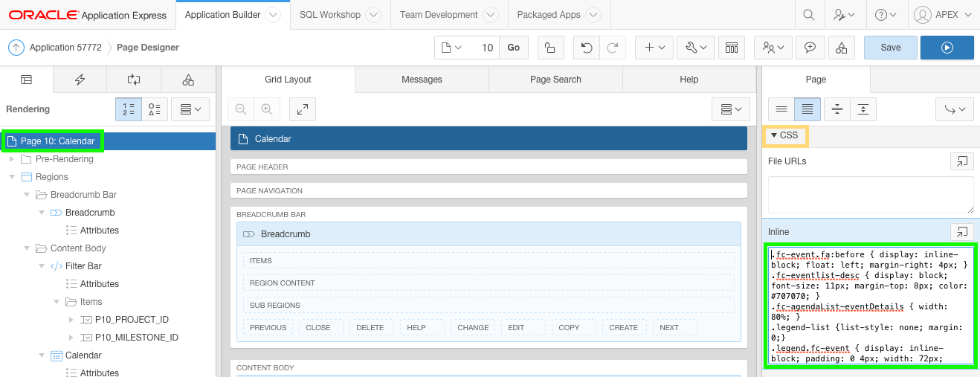Open the Grid Layout options menu
This screenshot has width=980, height=377.
pyautogui.click(x=731, y=109)
